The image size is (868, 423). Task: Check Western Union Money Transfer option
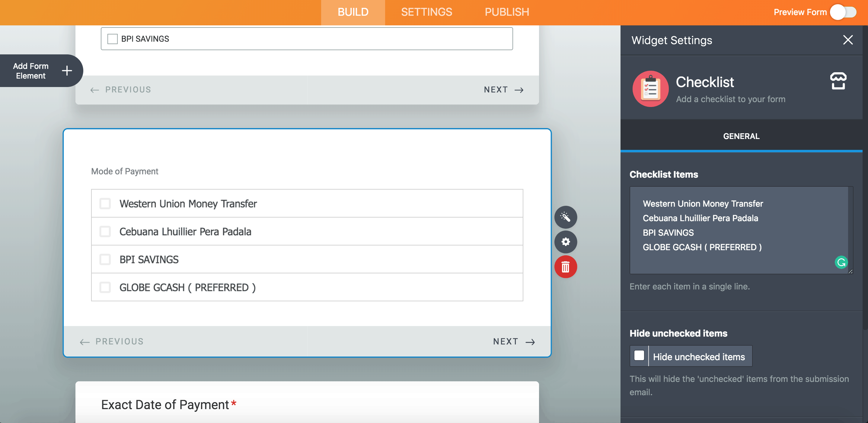(105, 203)
